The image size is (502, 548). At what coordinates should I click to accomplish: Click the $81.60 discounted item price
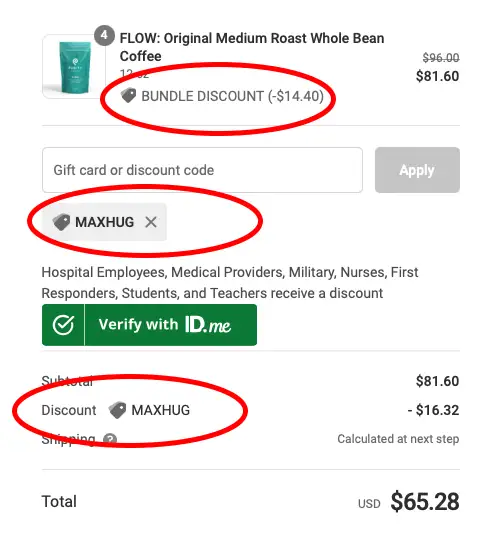coord(437,76)
